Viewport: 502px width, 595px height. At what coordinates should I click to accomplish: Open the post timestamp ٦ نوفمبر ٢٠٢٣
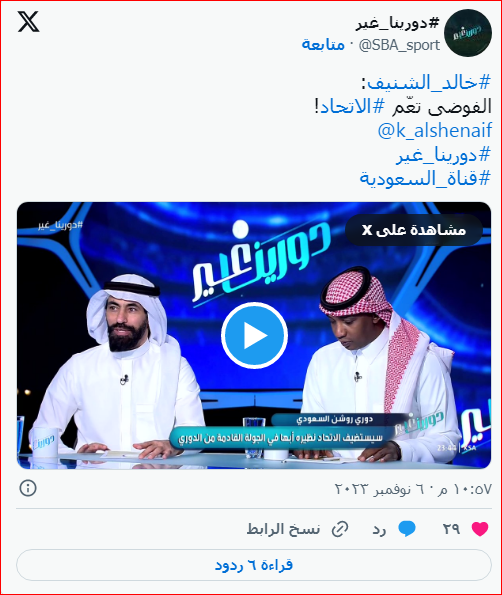(414, 489)
